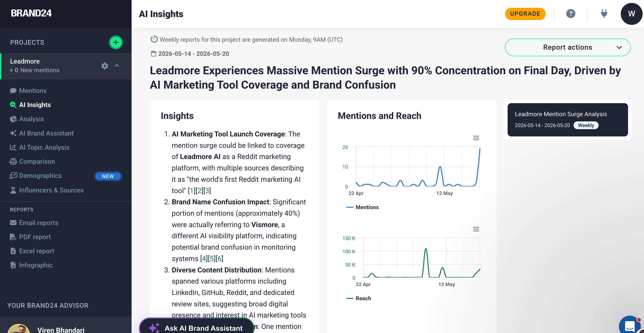Click the BRAND24 logo
Image resolution: width=644 pixels, height=333 pixels.
[x=31, y=13]
